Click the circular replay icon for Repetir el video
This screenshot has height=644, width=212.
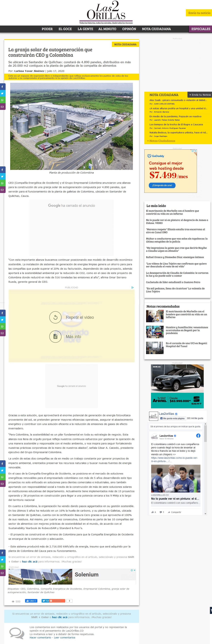(55, 317)
